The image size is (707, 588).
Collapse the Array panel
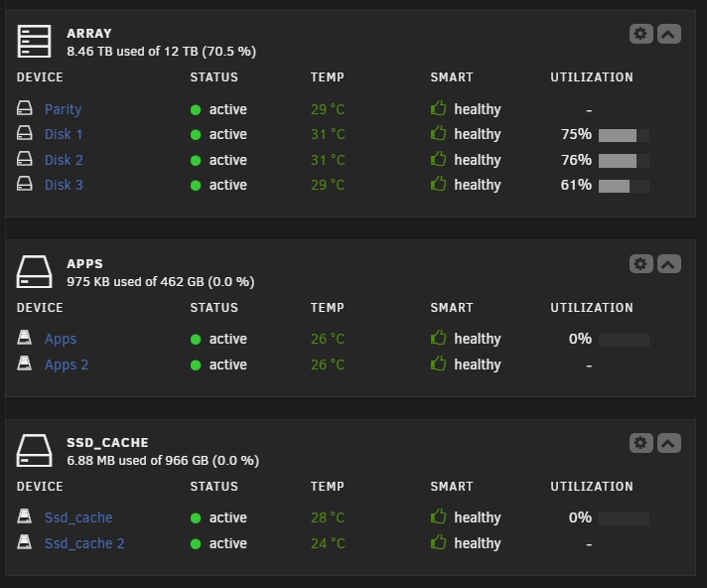click(668, 34)
